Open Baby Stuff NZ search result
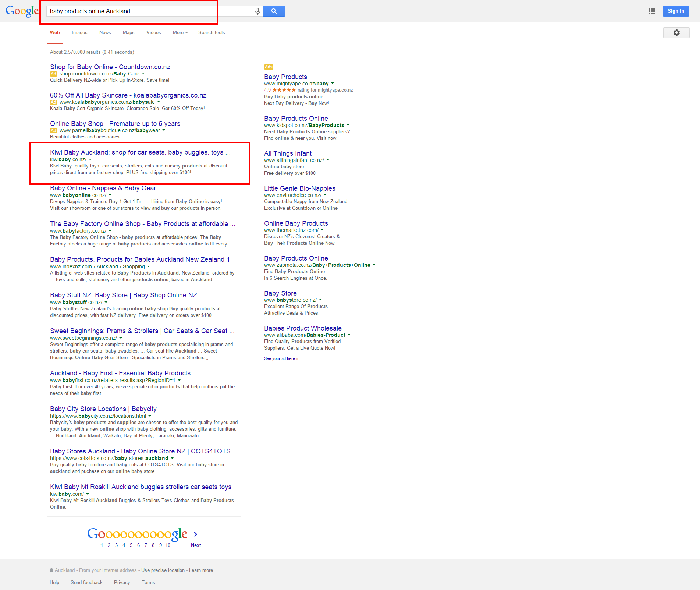 (x=123, y=295)
